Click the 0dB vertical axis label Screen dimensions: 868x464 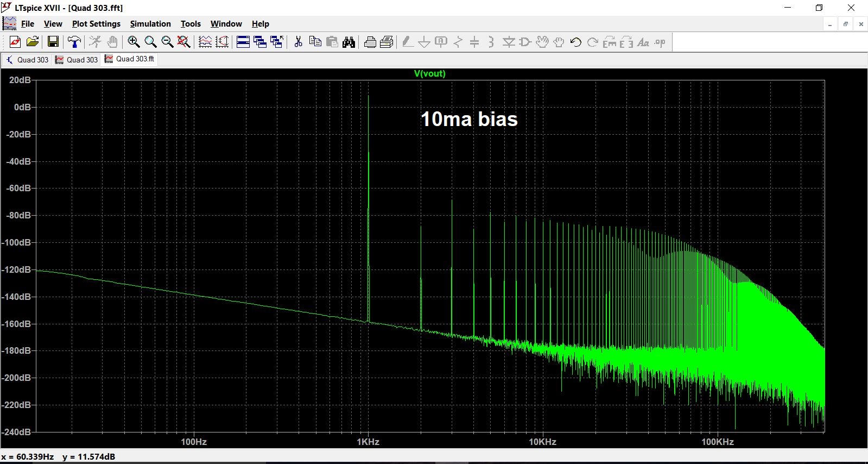point(22,107)
